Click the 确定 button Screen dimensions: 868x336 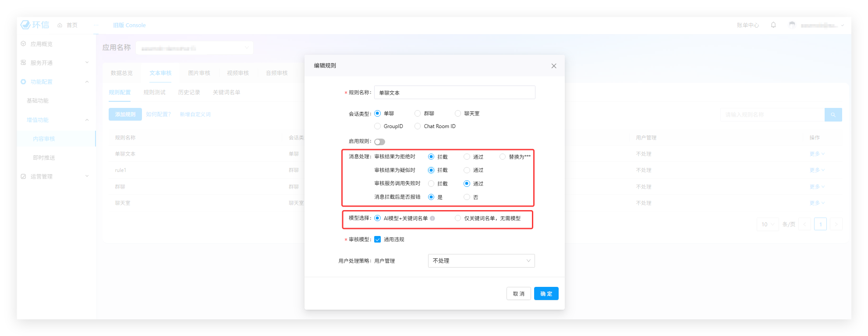tap(546, 294)
